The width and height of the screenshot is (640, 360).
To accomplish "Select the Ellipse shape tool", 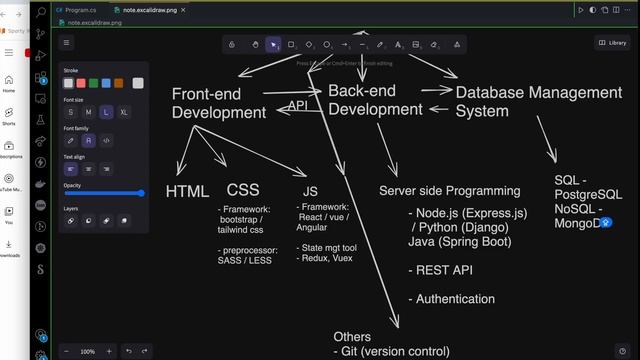I will [x=327, y=44].
